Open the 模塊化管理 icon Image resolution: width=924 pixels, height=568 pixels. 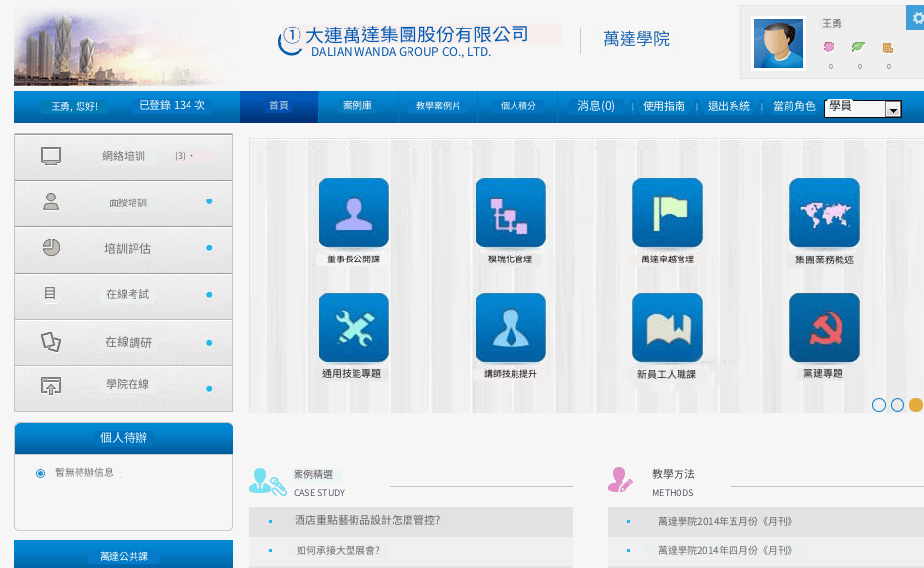511,212
